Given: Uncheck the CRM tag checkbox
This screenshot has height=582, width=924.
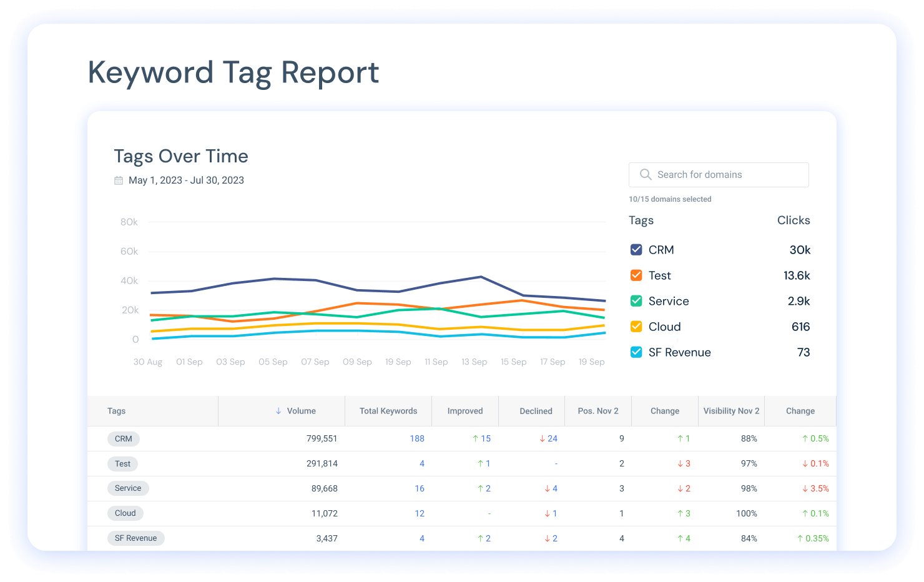Looking at the screenshot, I should point(636,250).
